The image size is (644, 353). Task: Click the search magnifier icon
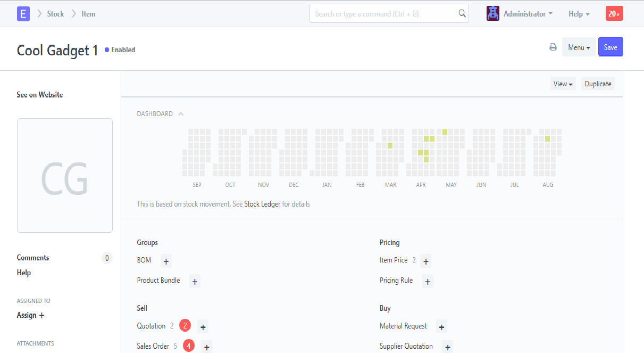462,14
